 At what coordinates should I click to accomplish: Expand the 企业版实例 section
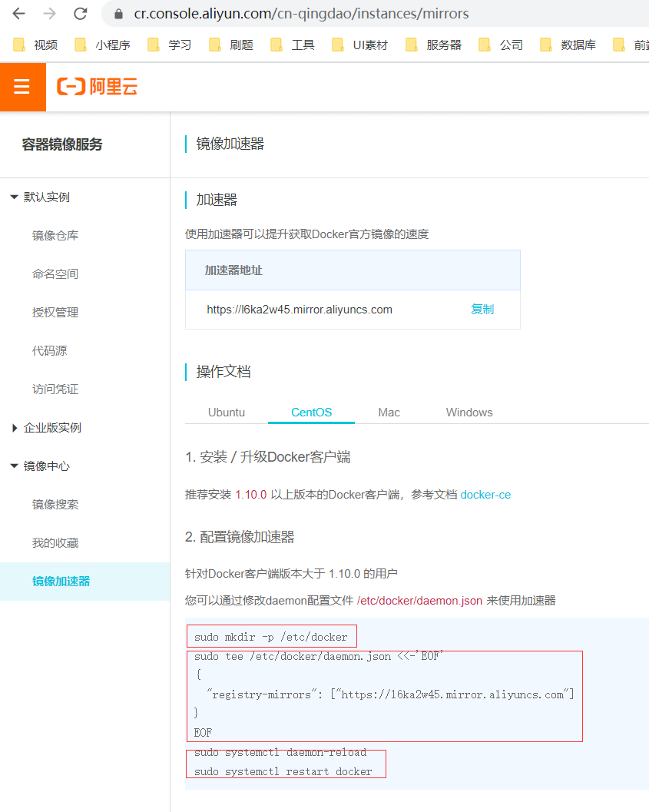pyautogui.click(x=47, y=428)
